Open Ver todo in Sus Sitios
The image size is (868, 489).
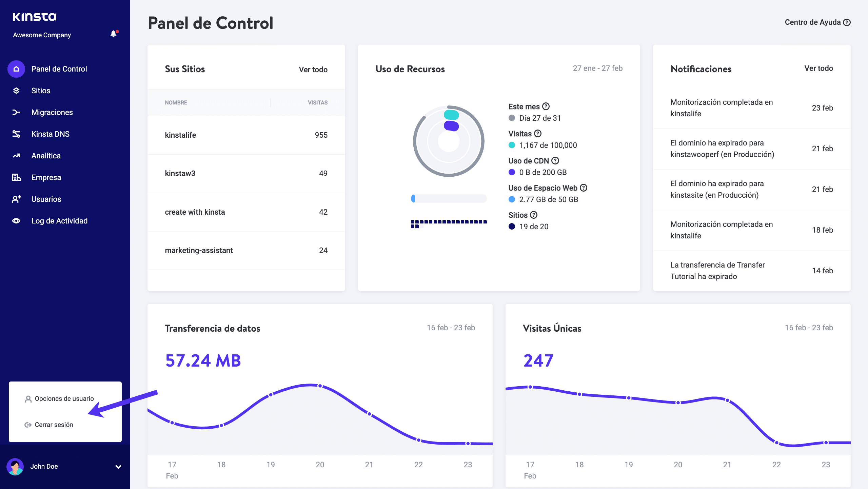pos(313,70)
